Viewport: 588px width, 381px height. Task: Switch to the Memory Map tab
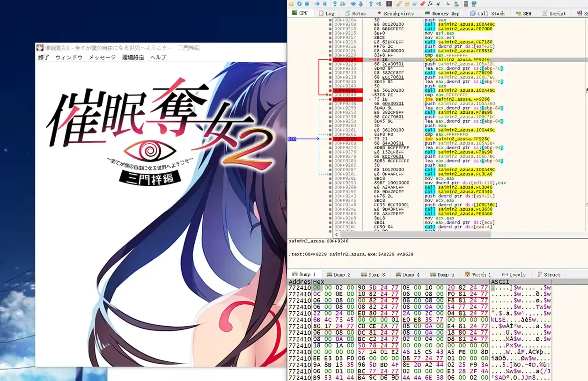[x=442, y=14]
